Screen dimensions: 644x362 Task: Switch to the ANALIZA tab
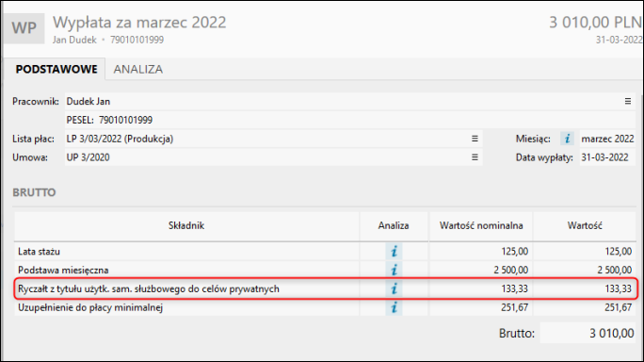(x=138, y=69)
